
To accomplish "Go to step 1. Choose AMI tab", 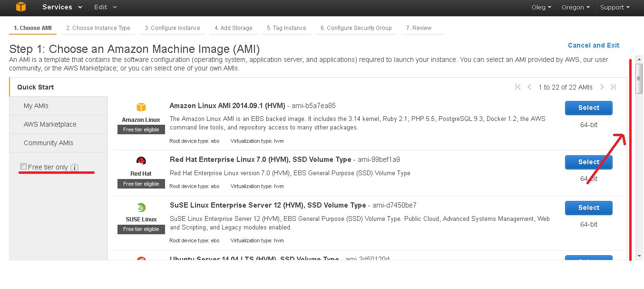I will click(33, 28).
